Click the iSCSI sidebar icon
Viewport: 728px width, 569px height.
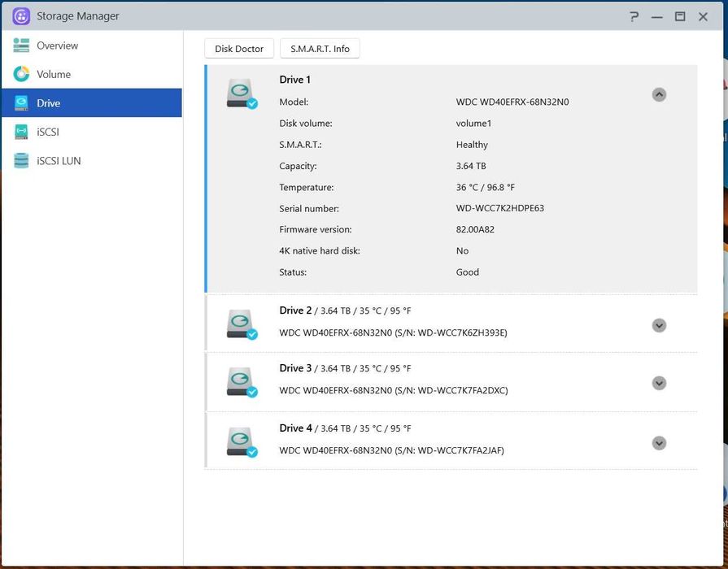[21, 132]
